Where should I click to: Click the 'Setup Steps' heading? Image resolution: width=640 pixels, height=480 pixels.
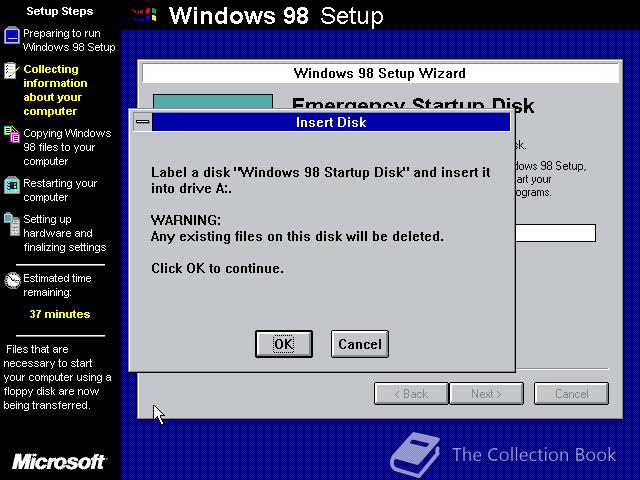pos(60,11)
